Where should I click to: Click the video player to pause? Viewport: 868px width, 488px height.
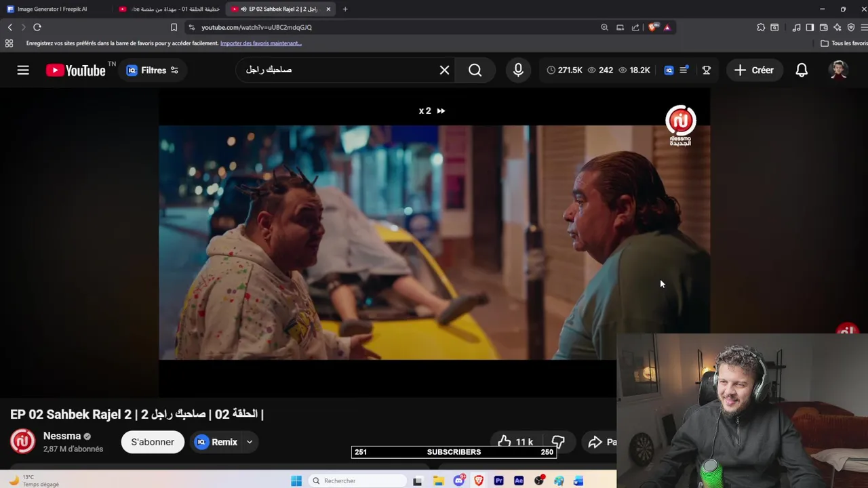434,242
